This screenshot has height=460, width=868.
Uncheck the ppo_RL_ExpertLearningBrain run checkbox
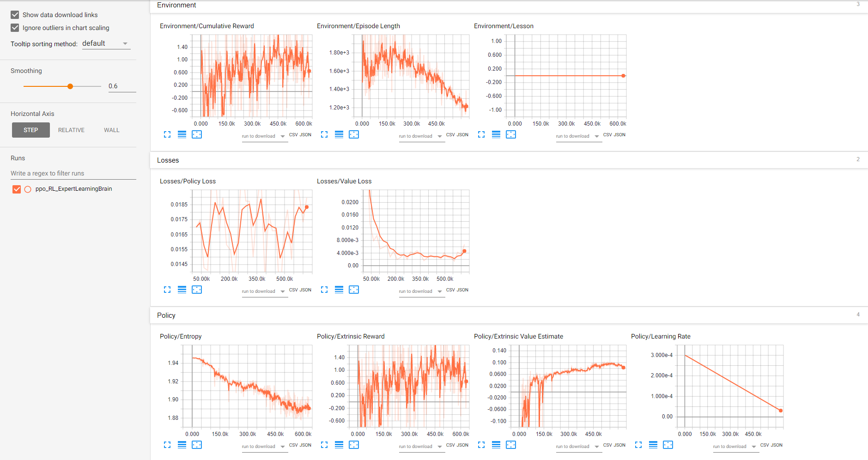[17, 189]
